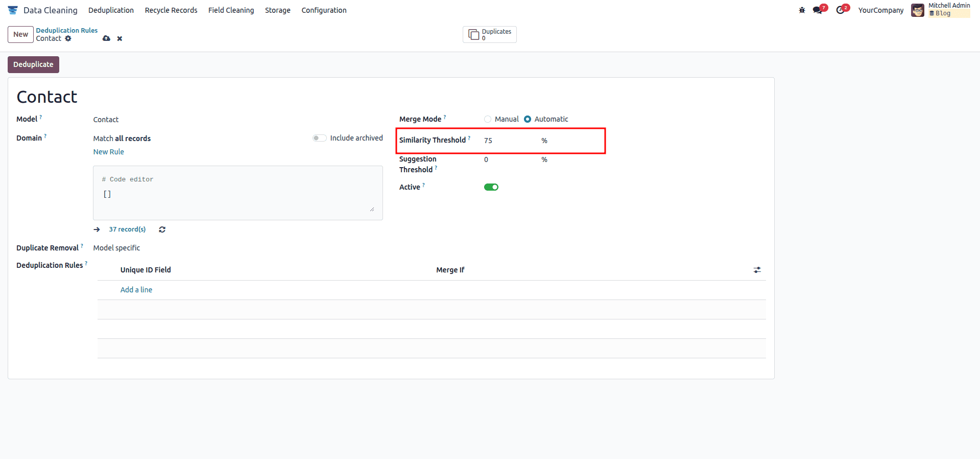This screenshot has width=980, height=459.
Task: Click the Deduplicate button
Action: [x=33, y=64]
